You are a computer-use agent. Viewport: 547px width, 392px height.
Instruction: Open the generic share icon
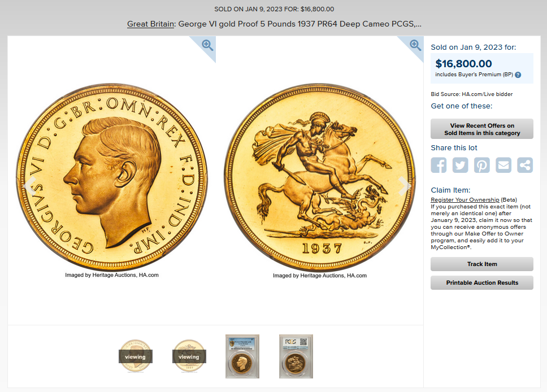pyautogui.click(x=525, y=165)
